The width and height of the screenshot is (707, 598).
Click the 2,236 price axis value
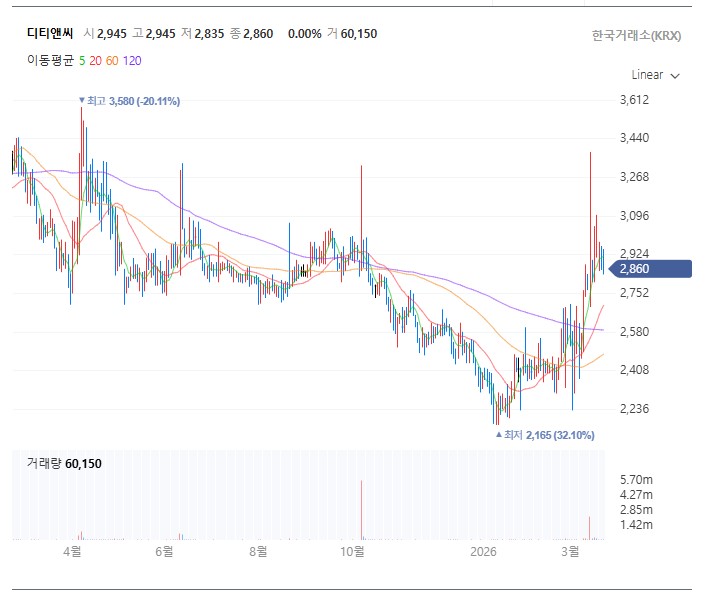coord(634,409)
